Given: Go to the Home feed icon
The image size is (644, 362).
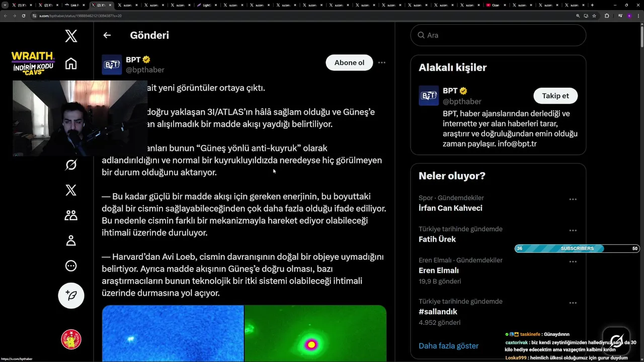Looking at the screenshot, I should click(71, 64).
